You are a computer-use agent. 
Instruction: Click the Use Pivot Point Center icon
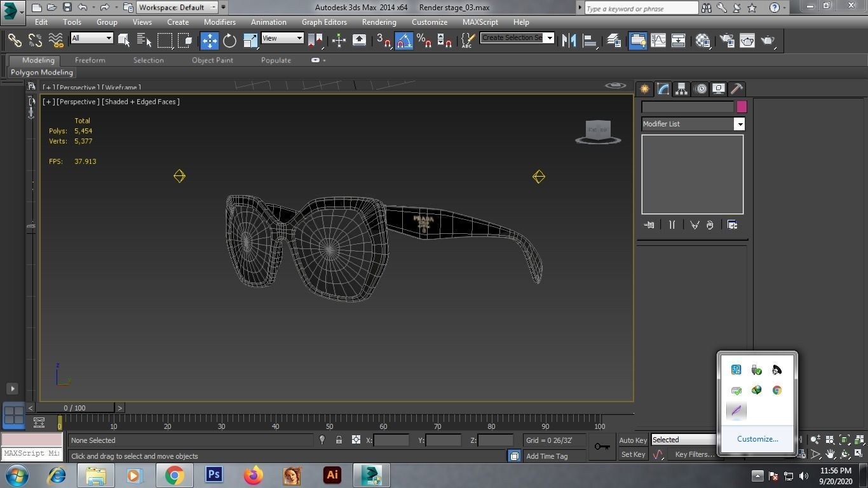click(315, 40)
